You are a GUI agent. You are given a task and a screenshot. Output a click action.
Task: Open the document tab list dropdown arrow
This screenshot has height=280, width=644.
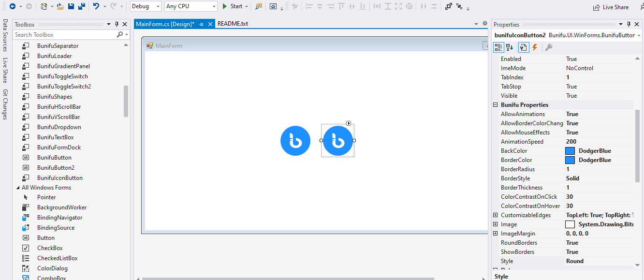(476, 24)
